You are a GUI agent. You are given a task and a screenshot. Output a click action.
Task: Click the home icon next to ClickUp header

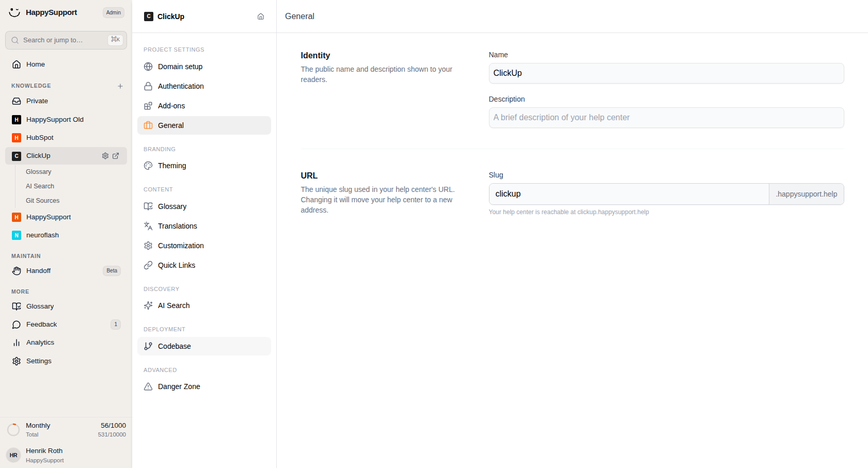pyautogui.click(x=261, y=17)
